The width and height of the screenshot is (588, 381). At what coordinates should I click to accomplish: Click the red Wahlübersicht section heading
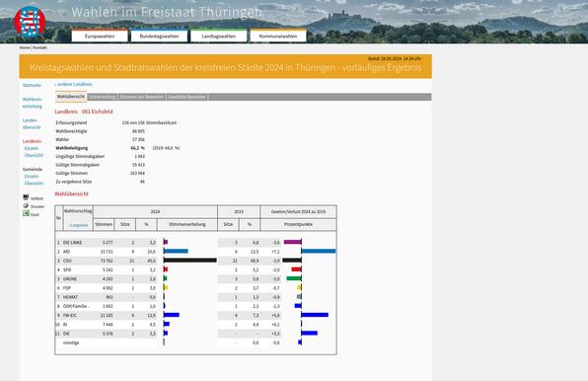click(72, 193)
